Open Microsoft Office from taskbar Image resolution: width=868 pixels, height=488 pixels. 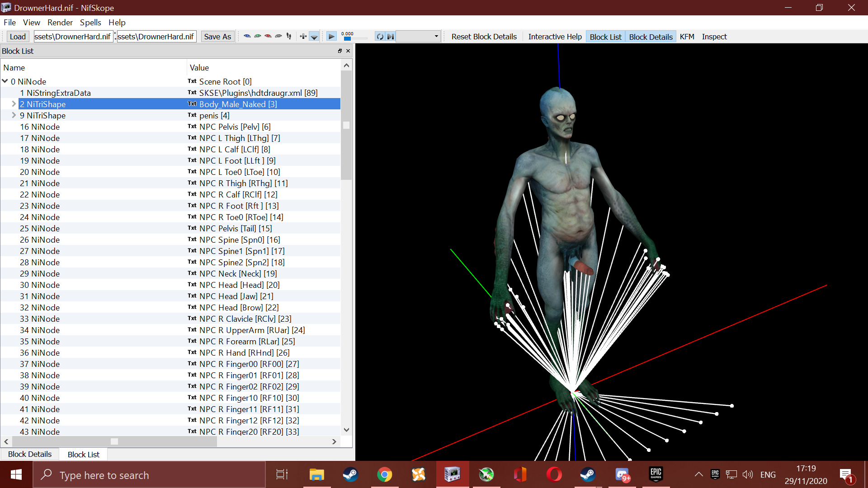pyautogui.click(x=520, y=474)
